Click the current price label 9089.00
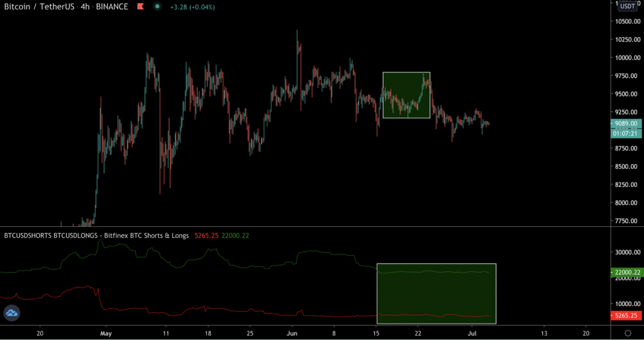Viewport: 644px width, 340px height. 626,124
